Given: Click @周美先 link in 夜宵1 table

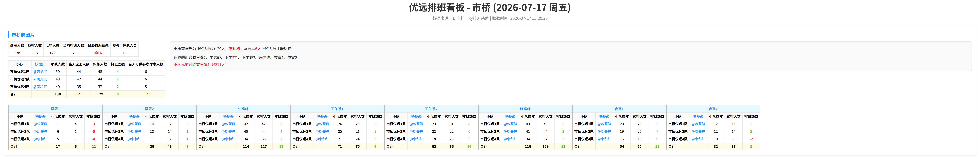Looking at the screenshot, I should click(604, 132).
